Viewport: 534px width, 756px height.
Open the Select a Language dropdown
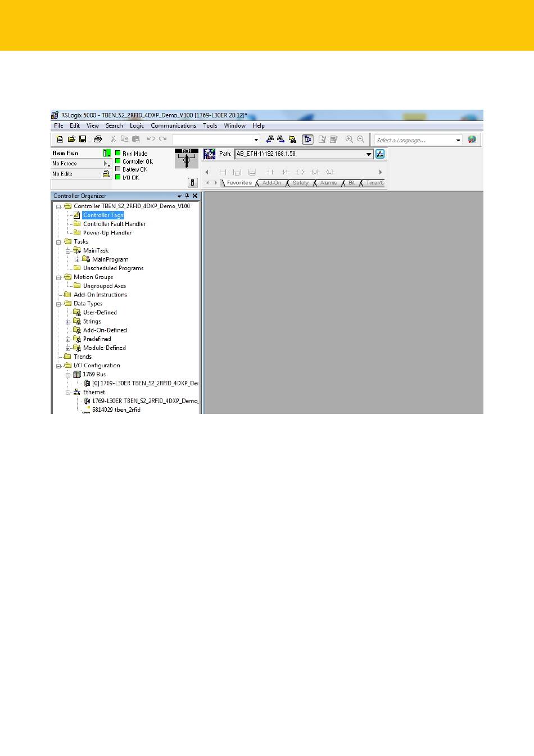[x=458, y=140]
